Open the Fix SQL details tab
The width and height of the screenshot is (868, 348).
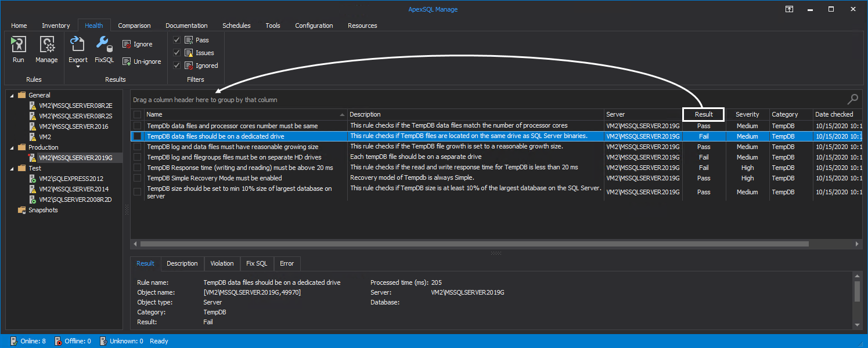tap(257, 263)
